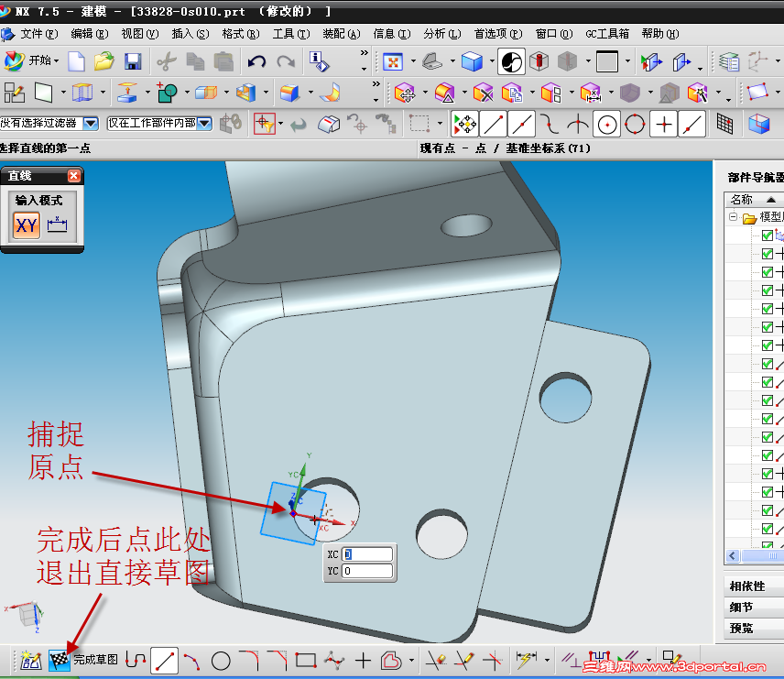Viewport: 784px width, 679px height.
Task: Open the rendering style dropdown arrow
Action: pyautogui.click(x=492, y=61)
